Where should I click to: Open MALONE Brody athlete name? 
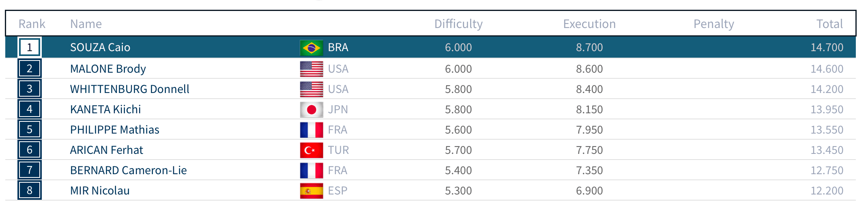click(x=108, y=69)
